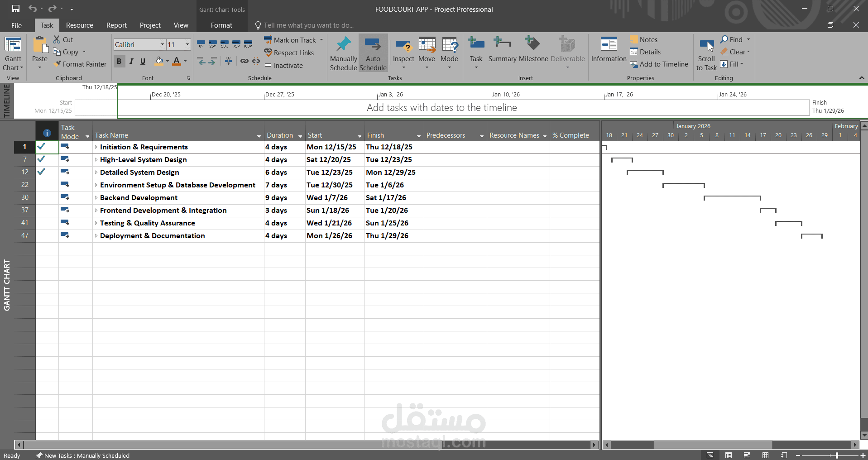868x460 pixels.
Task: Set task to 100% complete
Action: (x=248, y=44)
